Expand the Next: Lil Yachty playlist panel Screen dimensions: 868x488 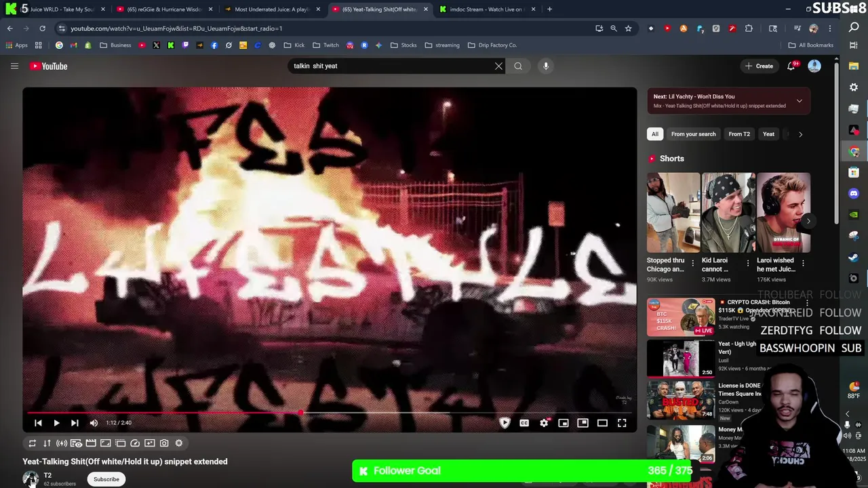pos(800,101)
